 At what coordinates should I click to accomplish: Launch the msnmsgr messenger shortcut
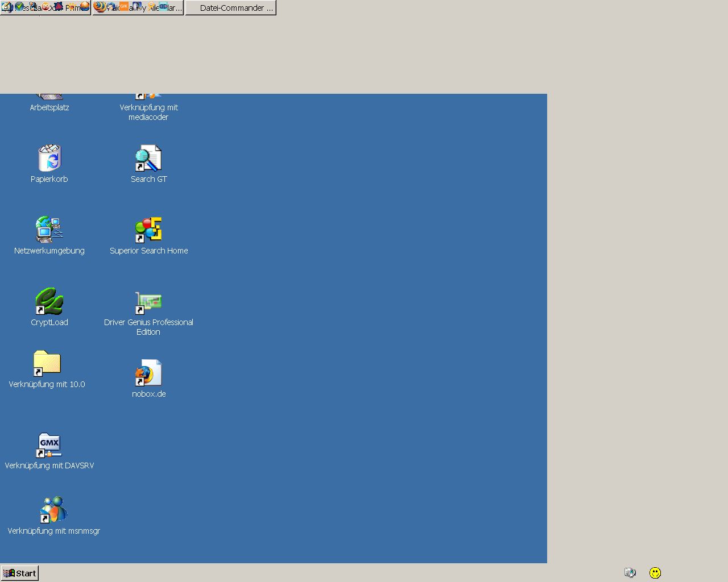[53, 510]
